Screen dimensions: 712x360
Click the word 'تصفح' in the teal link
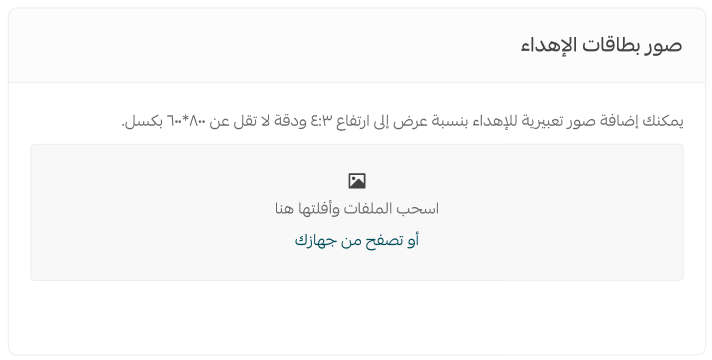(381, 241)
